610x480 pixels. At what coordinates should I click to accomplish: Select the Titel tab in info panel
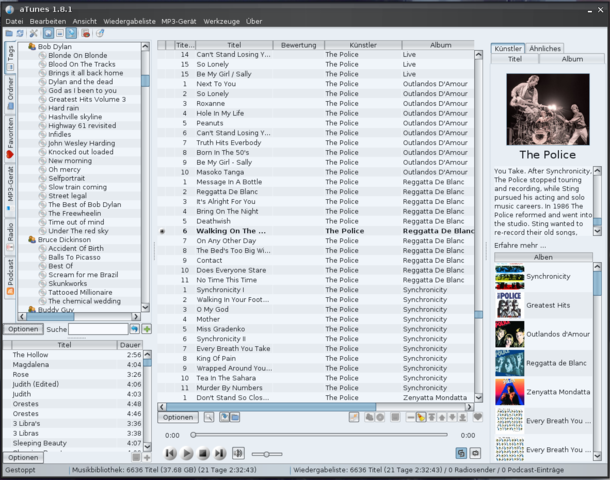click(x=515, y=59)
